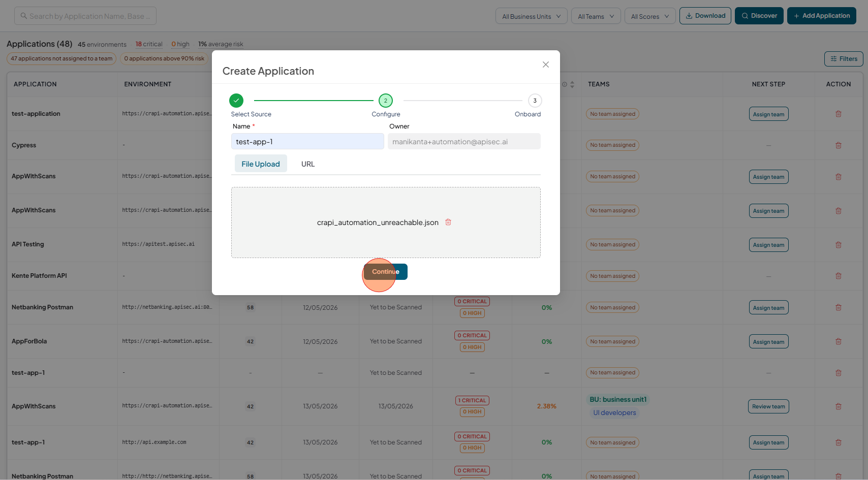Screen dimensions: 868x480
Task: Sort using the arrows beside TEAMS column
Action: click(x=572, y=84)
